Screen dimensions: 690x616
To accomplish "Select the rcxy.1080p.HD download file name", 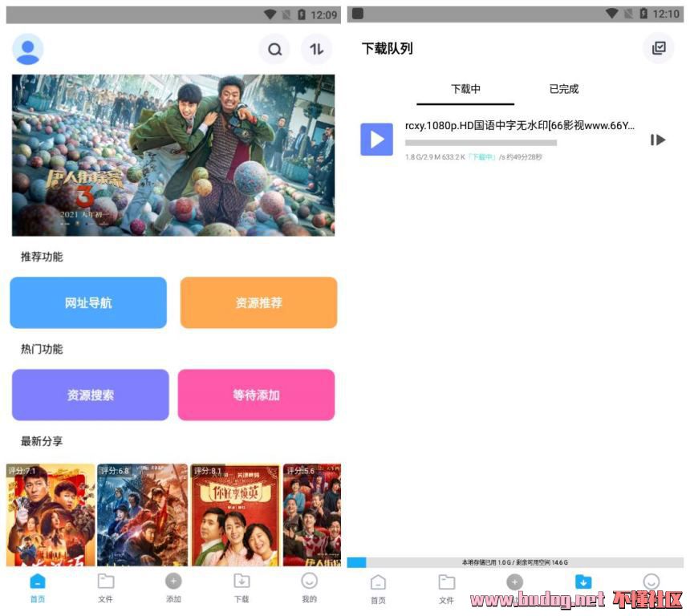I will (x=520, y=125).
